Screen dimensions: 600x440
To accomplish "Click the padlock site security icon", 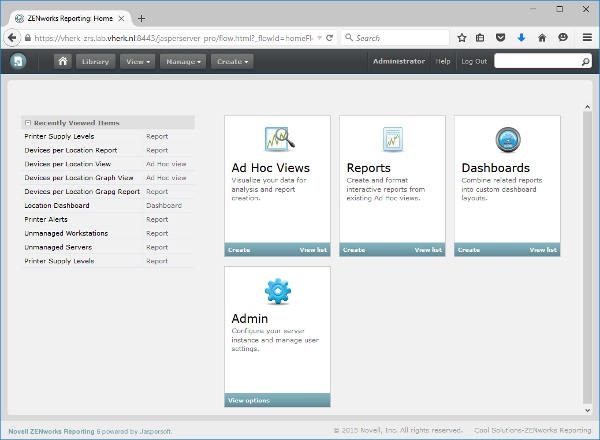I will click(x=28, y=38).
